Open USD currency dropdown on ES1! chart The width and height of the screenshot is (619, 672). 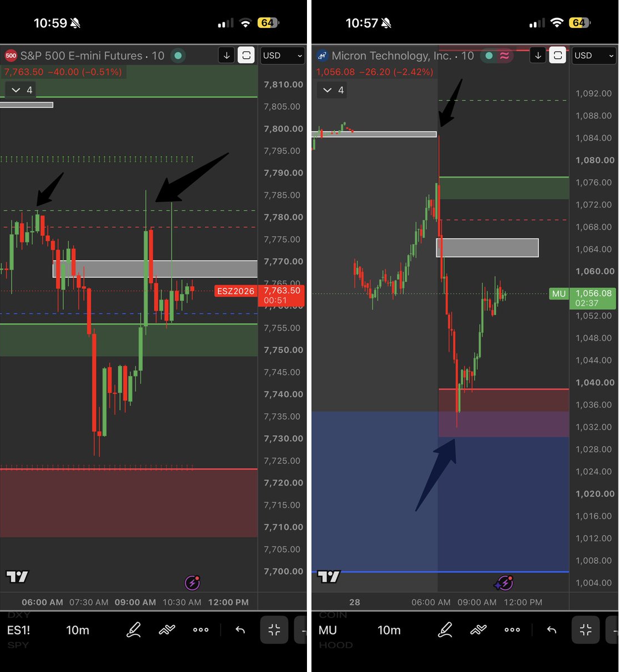click(x=283, y=55)
